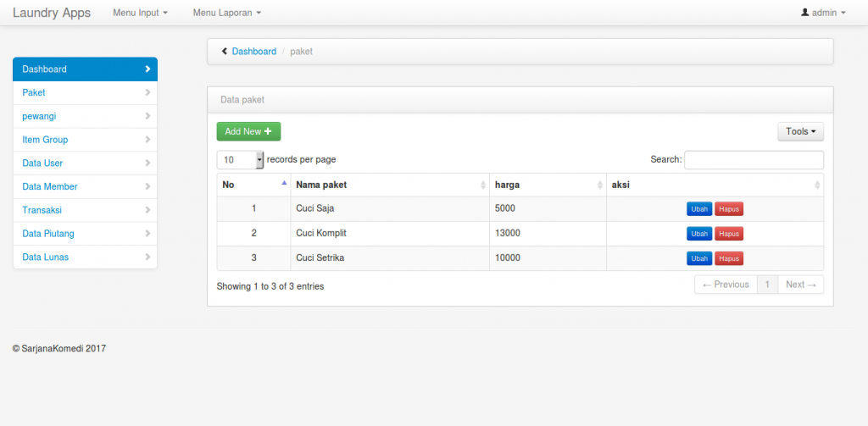Click the 13000 price cell

[548, 234]
